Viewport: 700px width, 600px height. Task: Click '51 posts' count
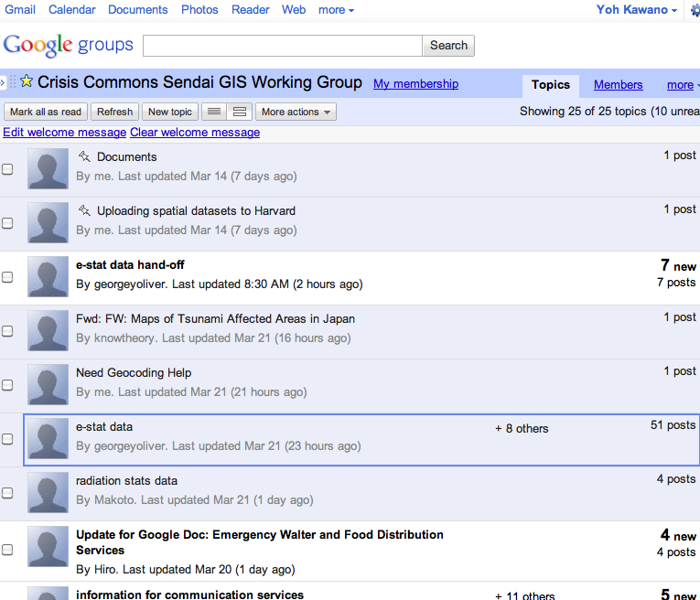click(673, 425)
